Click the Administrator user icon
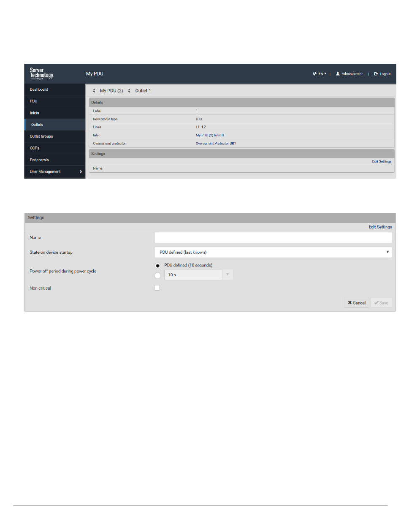401x532 pixels. point(338,73)
